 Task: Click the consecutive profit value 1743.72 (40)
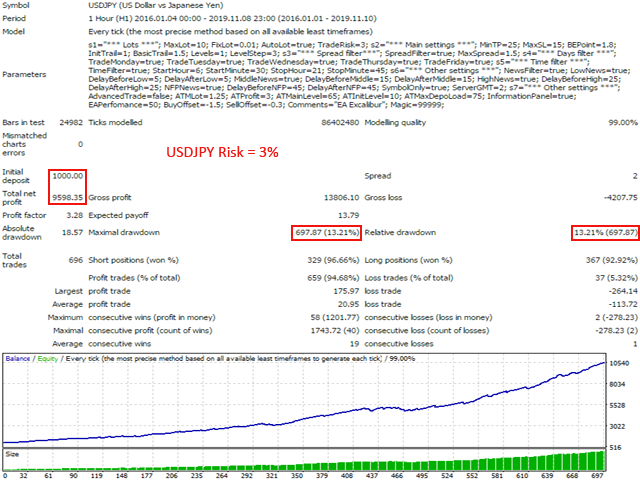tap(335, 330)
